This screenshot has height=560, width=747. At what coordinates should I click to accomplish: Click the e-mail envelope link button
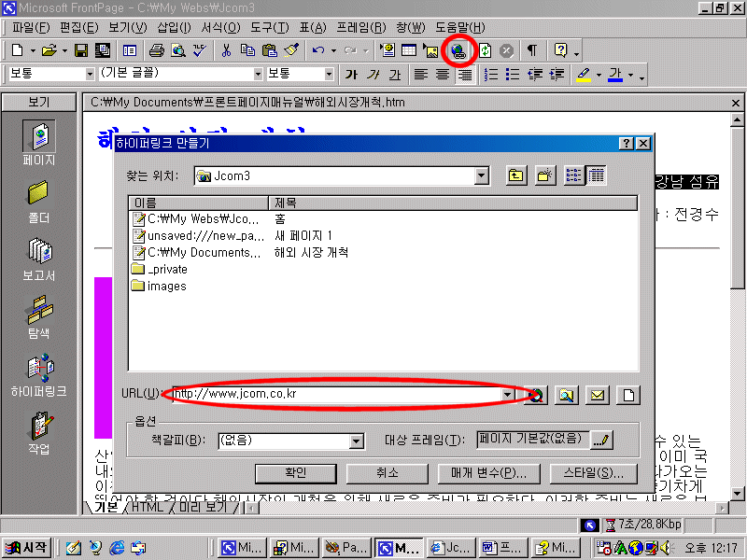pos(598,395)
